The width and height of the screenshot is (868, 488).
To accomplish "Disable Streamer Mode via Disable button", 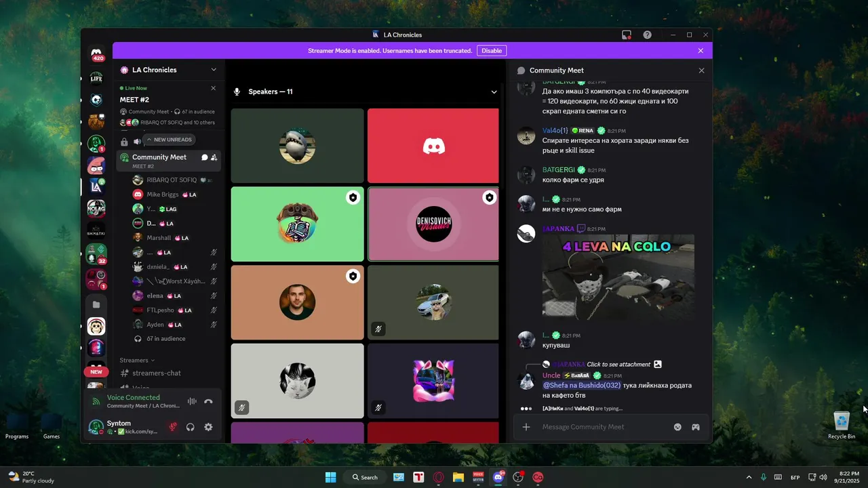I will (492, 51).
